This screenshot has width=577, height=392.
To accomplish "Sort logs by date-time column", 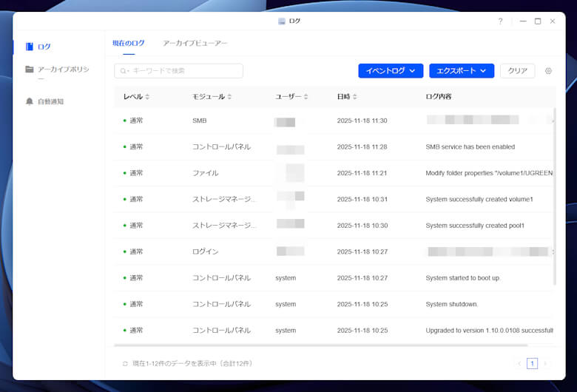I will tap(356, 97).
